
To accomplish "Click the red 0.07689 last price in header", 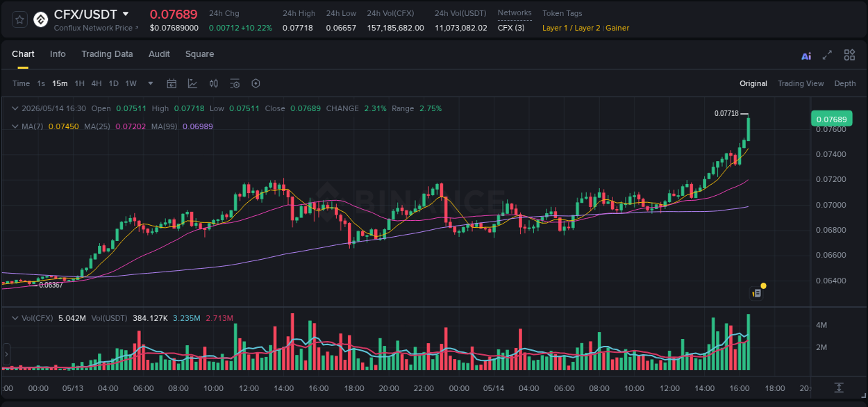I will [x=174, y=14].
